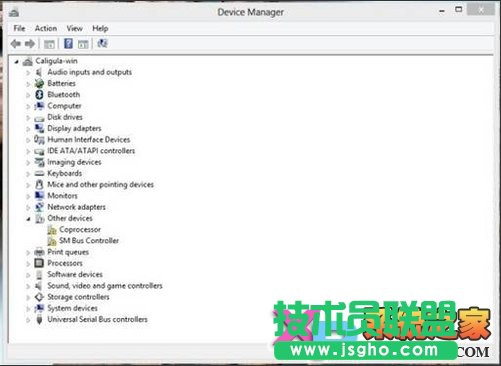This screenshot has height=366, width=501.
Task: Open the Help toolbar icon with question mark
Action: 68,44
